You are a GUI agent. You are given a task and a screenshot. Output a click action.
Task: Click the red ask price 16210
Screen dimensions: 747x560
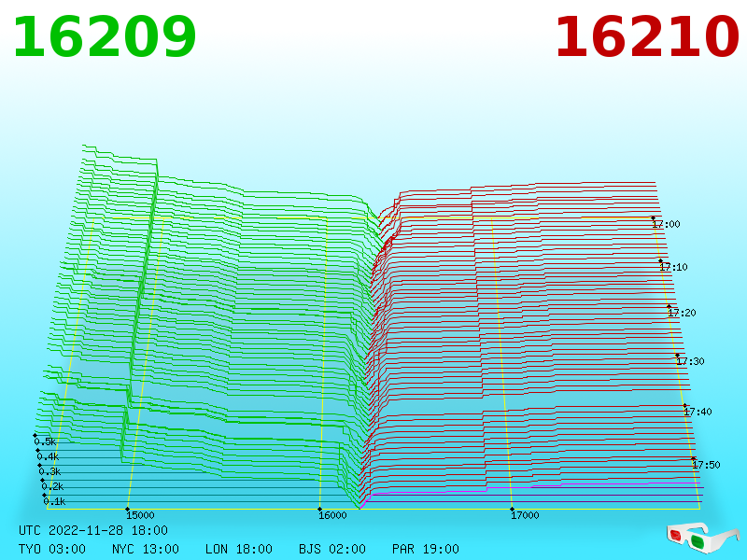(647, 37)
